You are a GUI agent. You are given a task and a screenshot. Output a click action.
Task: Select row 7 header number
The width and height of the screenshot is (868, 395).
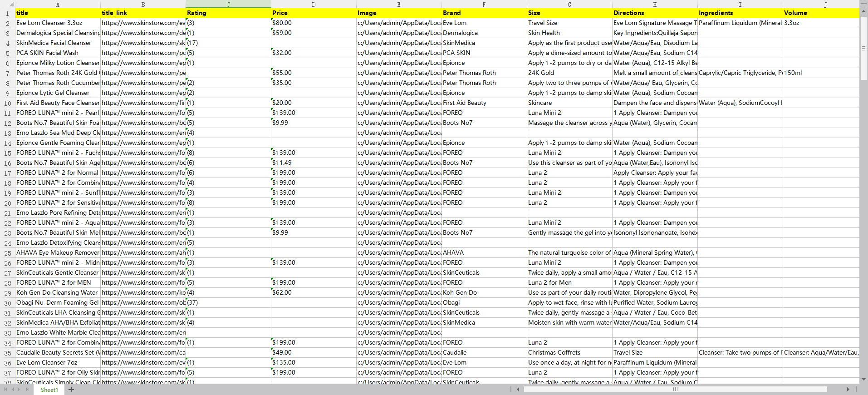tap(7, 73)
